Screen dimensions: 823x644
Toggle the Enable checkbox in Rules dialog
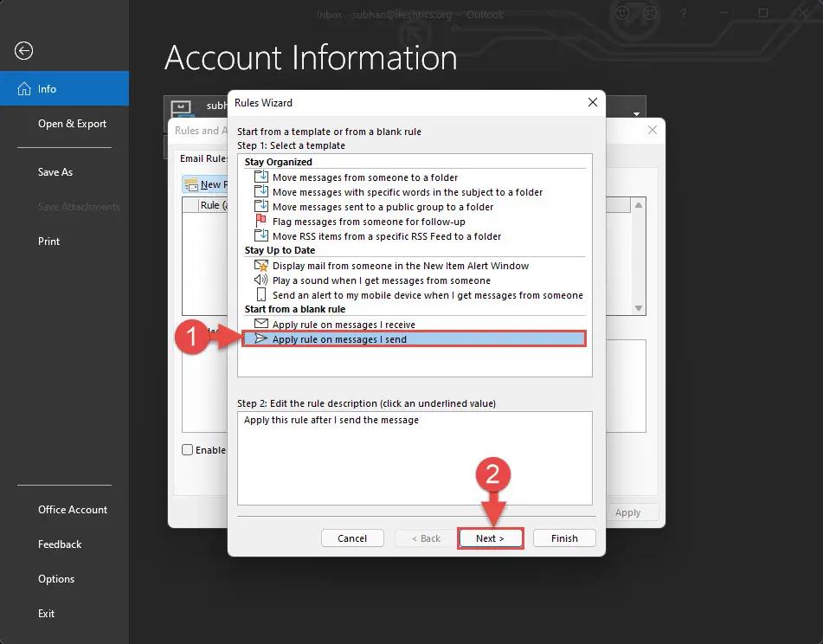188,450
